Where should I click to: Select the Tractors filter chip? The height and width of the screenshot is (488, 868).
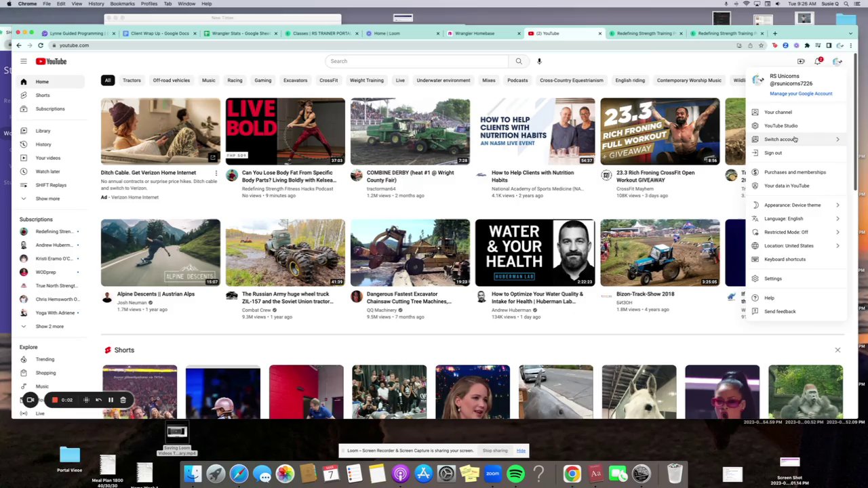132,80
